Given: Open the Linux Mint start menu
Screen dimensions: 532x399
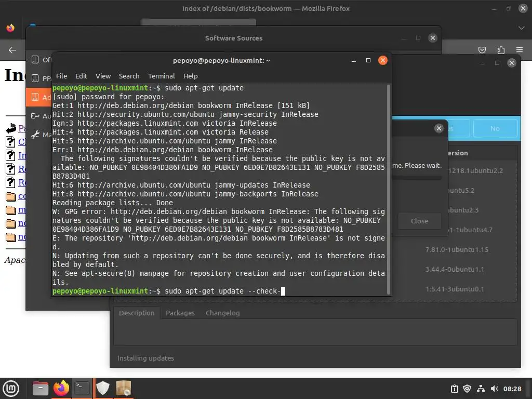Looking at the screenshot, I should pos(11,389).
